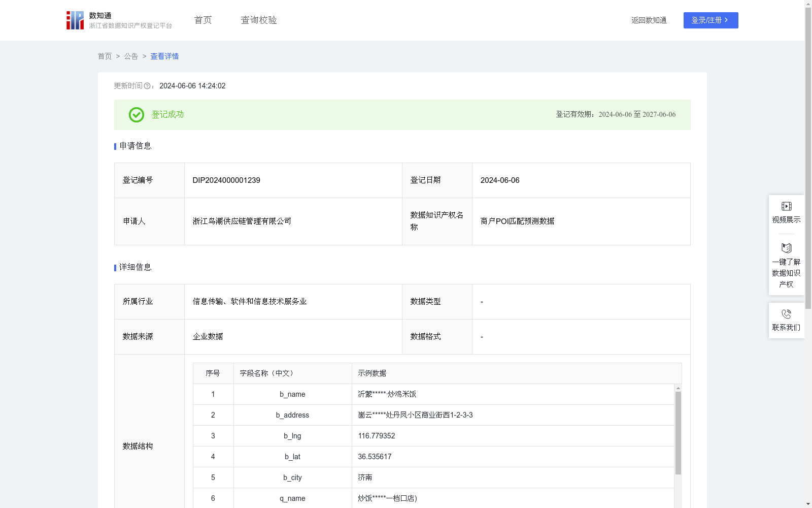The height and width of the screenshot is (508, 812).
Task: Open the 查询校验 navigation menu item
Action: [259, 20]
